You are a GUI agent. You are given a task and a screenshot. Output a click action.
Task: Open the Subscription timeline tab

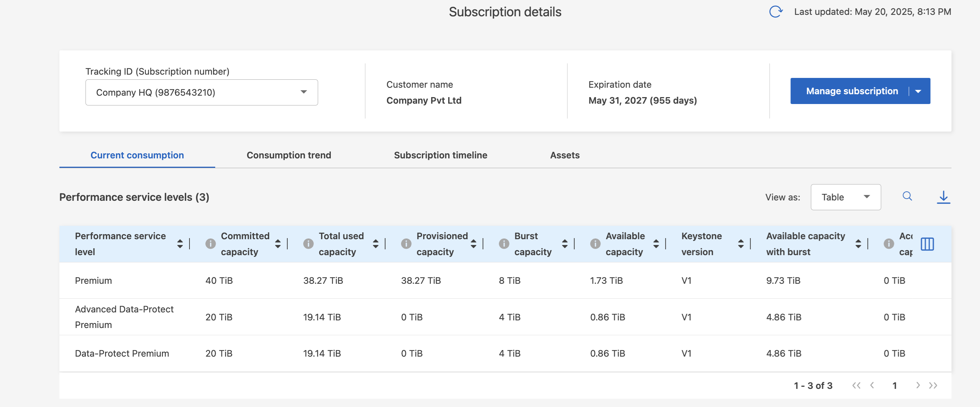[440, 155]
